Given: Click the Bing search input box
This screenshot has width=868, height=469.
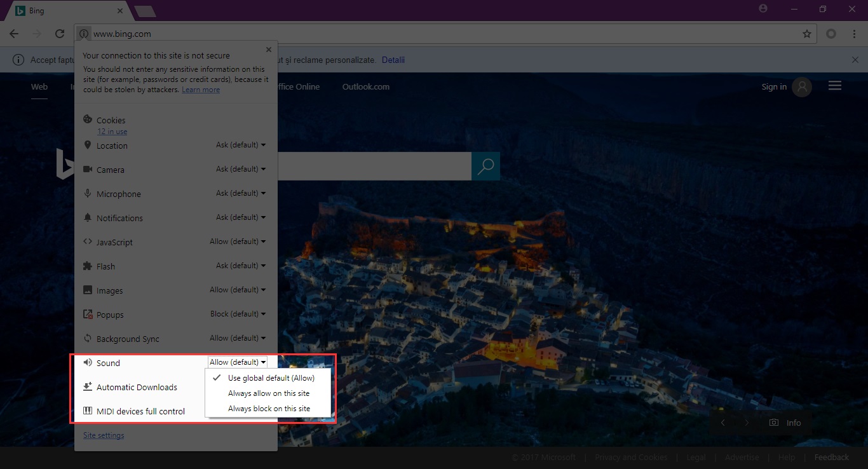Looking at the screenshot, I should click(375, 167).
